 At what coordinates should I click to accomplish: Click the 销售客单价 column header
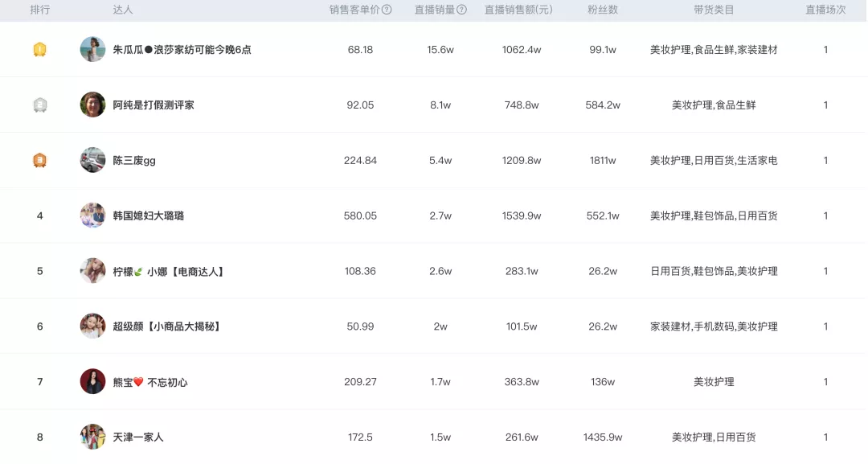pyautogui.click(x=354, y=10)
